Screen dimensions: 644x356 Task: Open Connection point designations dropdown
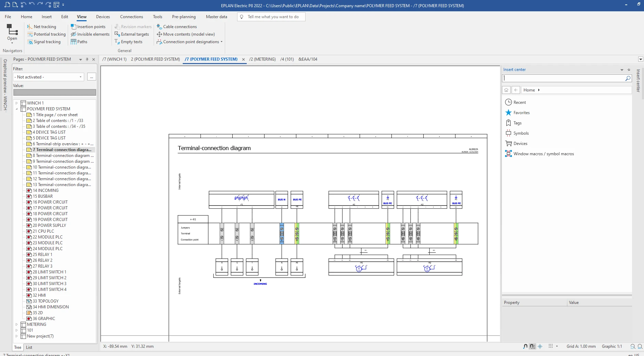(221, 42)
